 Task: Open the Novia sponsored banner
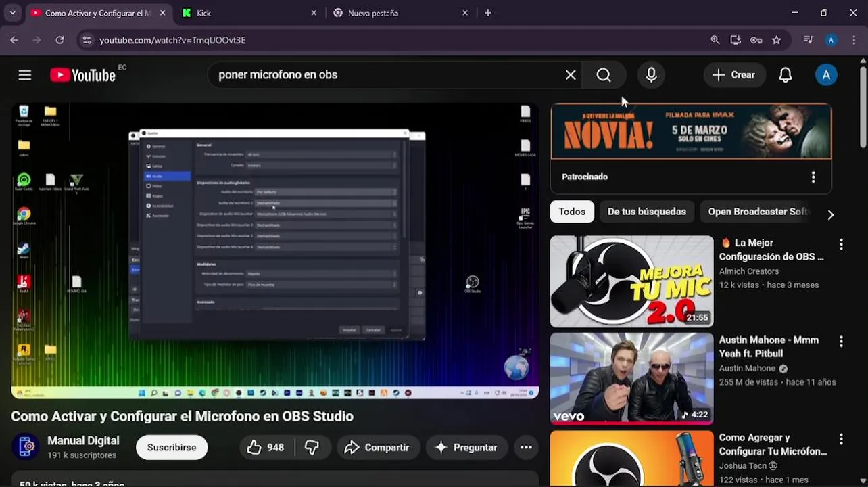(x=691, y=131)
